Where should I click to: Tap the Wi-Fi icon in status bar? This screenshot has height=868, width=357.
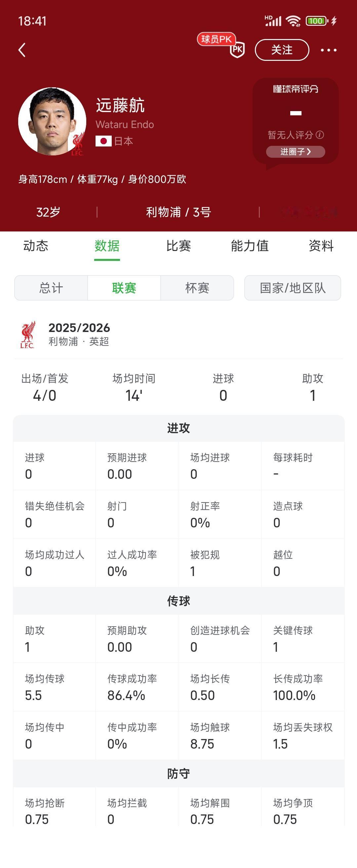[293, 21]
